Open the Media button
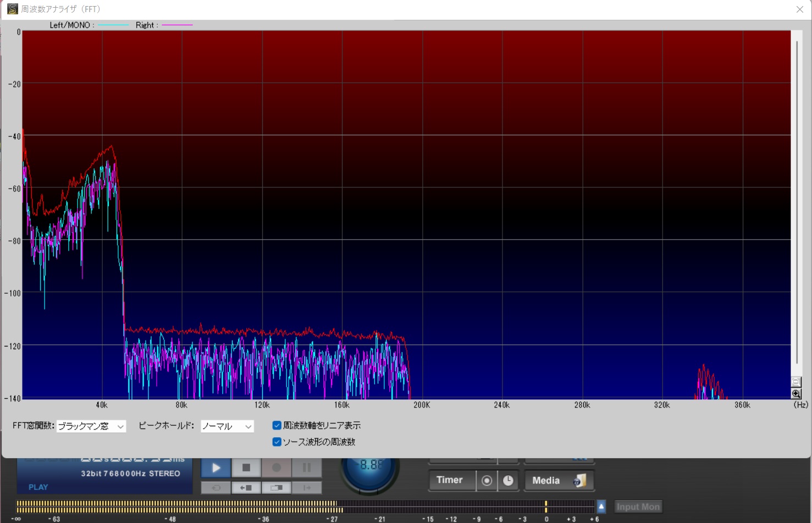Image resolution: width=812 pixels, height=523 pixels. pos(559,481)
